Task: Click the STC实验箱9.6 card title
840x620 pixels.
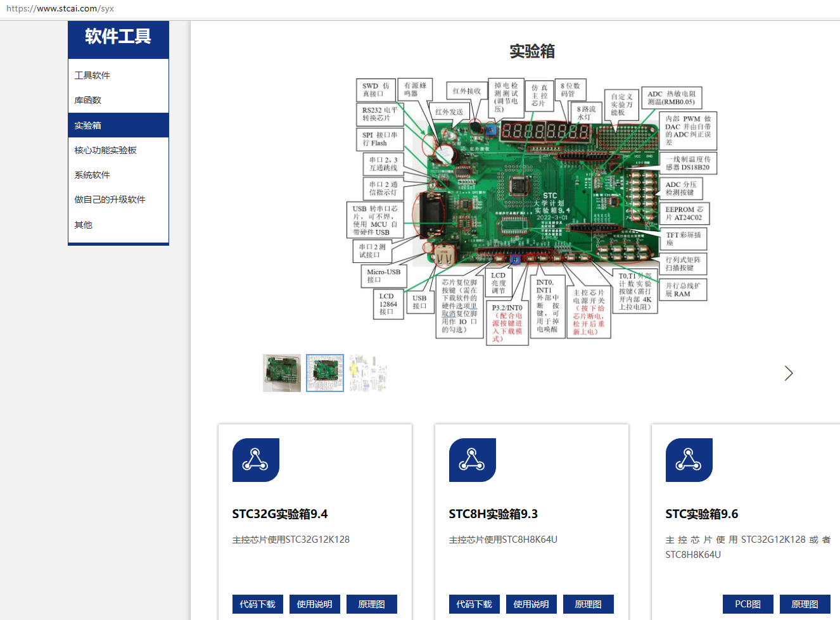Action: 702,514
